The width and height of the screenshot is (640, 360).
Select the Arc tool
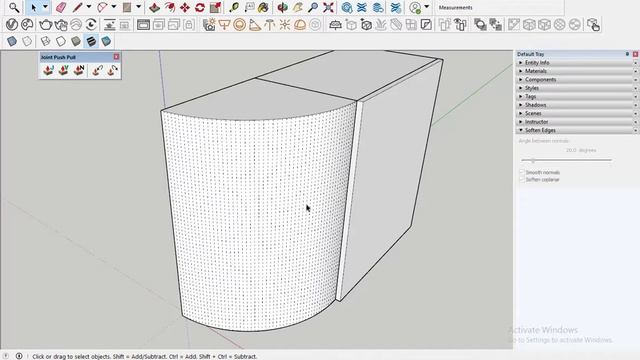pos(102,7)
